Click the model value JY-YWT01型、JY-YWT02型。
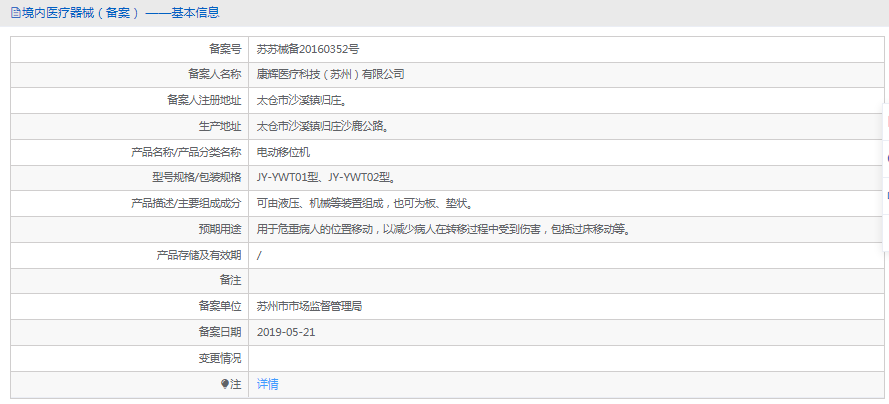 point(326,178)
